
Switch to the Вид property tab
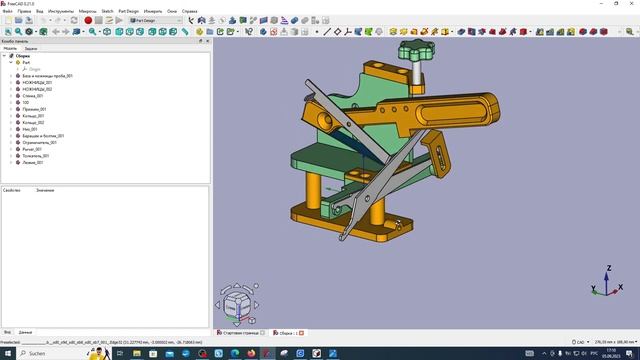(7, 332)
